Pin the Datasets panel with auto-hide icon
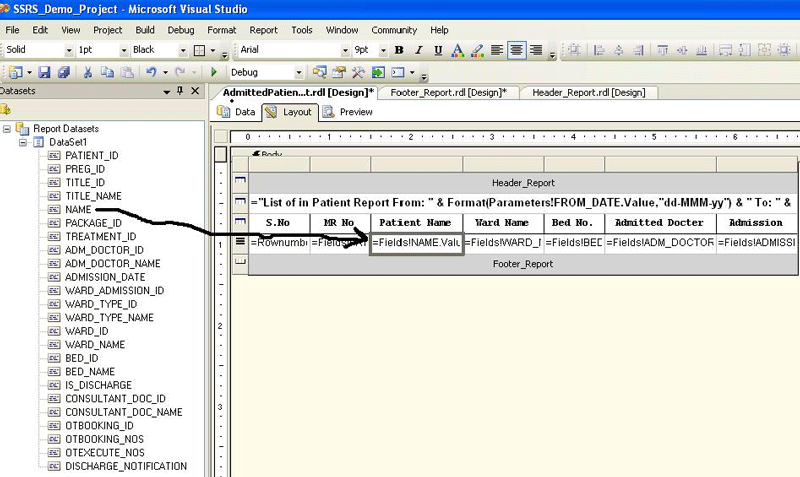Screen dimensions: 800x477 (180, 91)
